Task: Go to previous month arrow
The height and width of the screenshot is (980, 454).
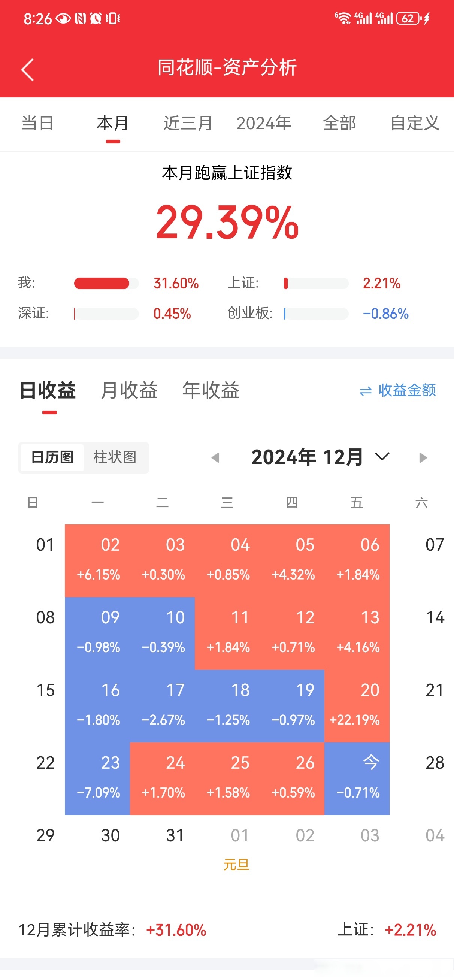Action: coord(215,457)
